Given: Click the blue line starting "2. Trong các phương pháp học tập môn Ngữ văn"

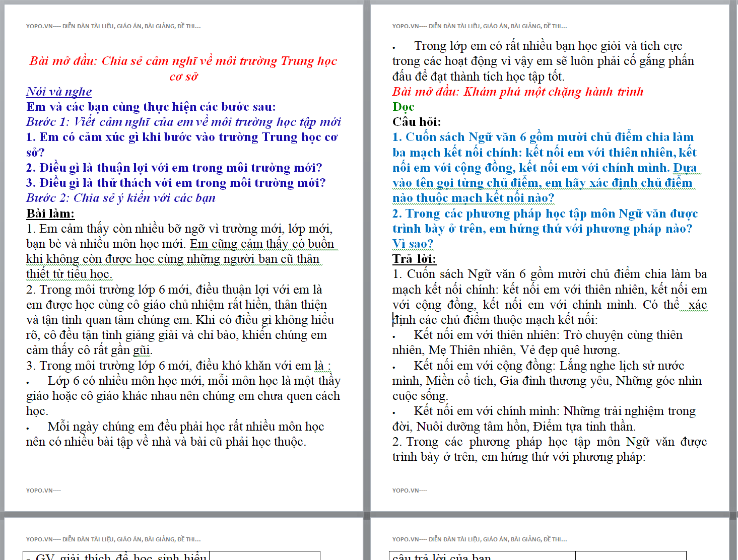Looking at the screenshot, I should [x=545, y=214].
